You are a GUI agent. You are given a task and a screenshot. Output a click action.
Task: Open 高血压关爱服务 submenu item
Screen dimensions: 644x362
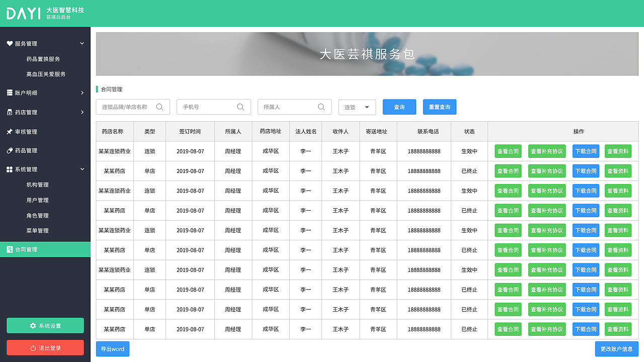click(x=46, y=74)
